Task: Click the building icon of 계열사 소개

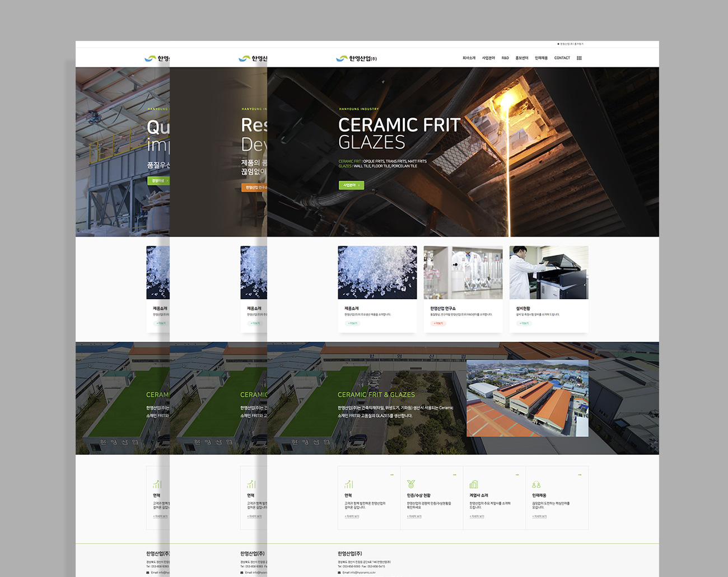Action: (x=474, y=484)
